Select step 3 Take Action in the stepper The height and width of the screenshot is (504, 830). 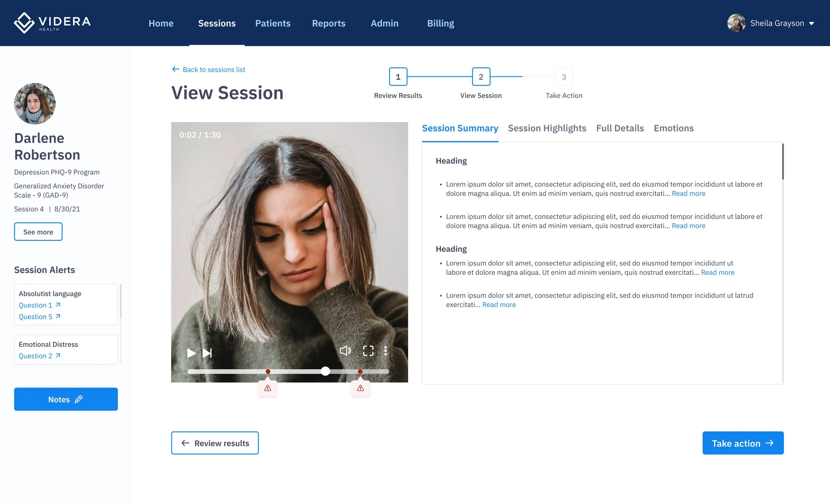(564, 77)
